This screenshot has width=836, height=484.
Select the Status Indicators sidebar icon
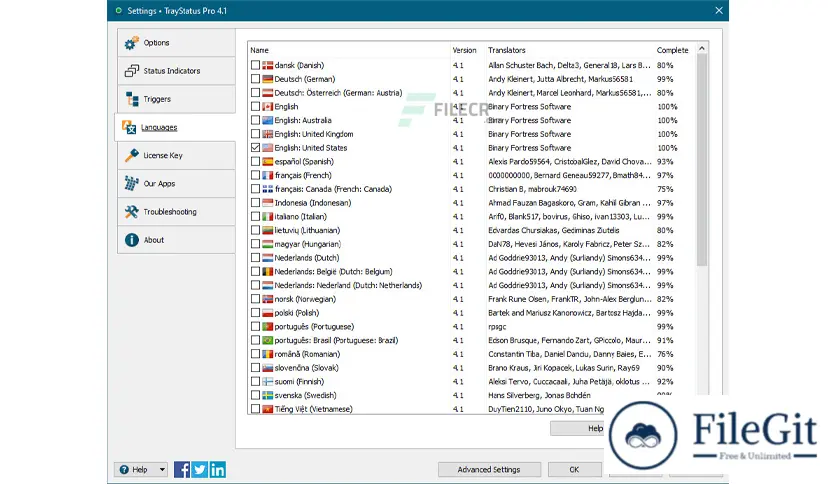132,71
